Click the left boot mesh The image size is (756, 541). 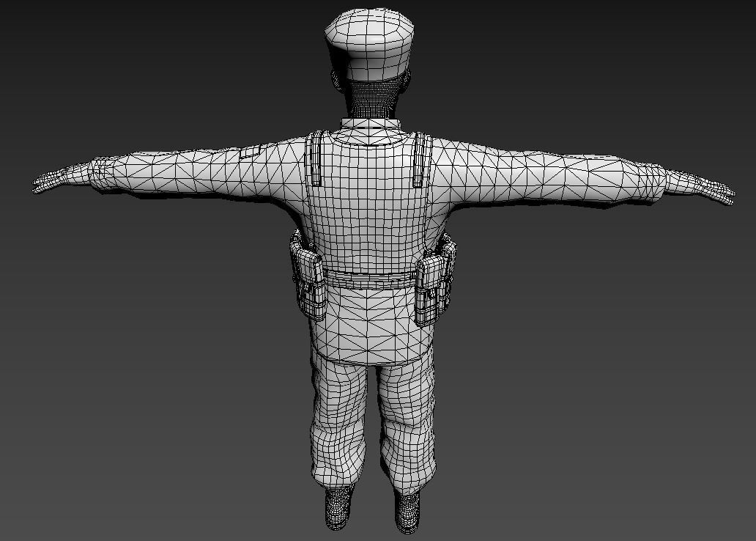coord(339,507)
